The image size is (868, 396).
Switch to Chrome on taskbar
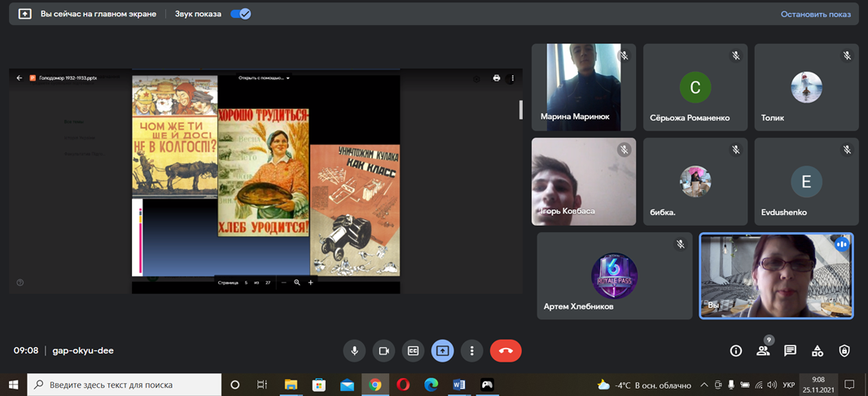(x=375, y=385)
